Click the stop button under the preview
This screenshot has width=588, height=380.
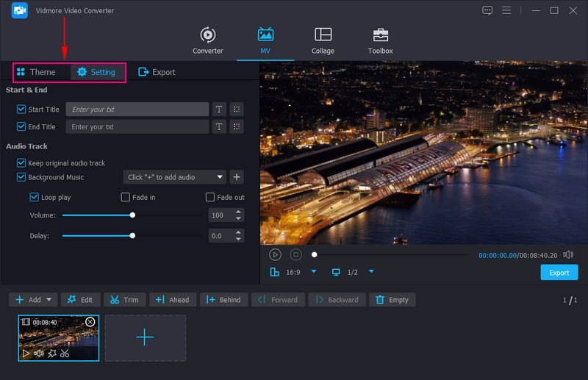coord(295,254)
